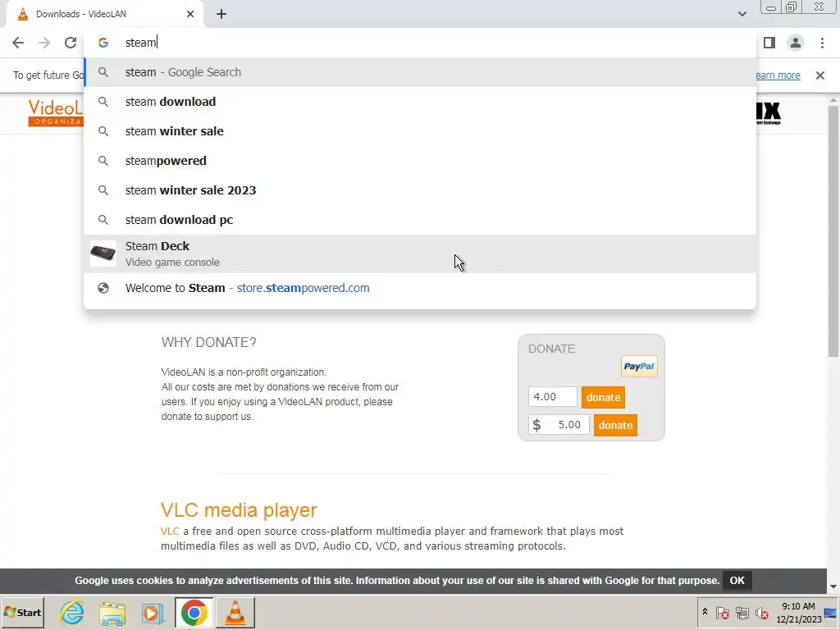
Task: Open the 'VLC media player' heading link
Action: (x=239, y=510)
